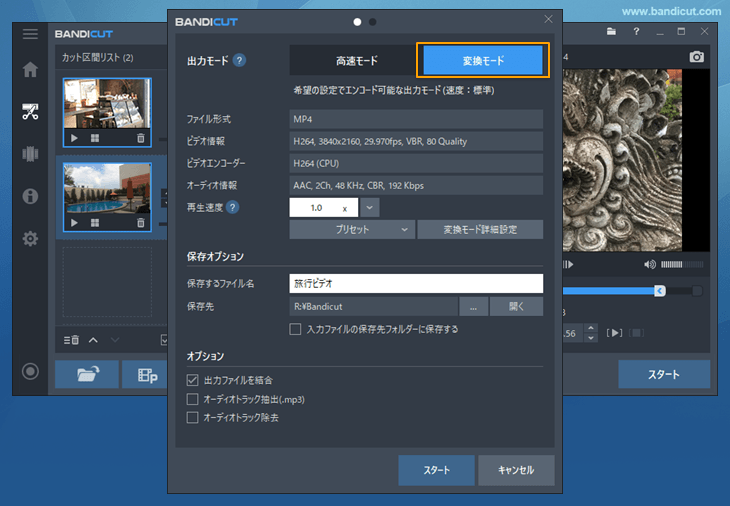Click the video information field H264 3840x2160
Viewport: 730px width, 506px height.
coord(416,142)
